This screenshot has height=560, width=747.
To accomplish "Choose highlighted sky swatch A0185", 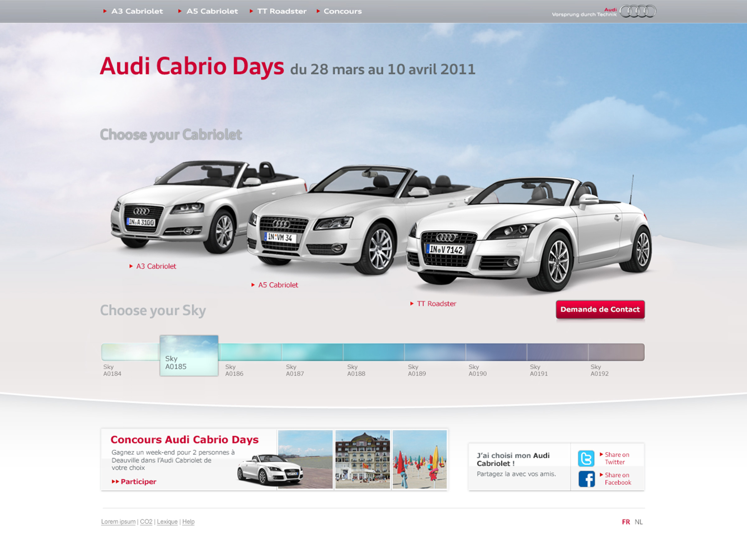I will 189,355.
